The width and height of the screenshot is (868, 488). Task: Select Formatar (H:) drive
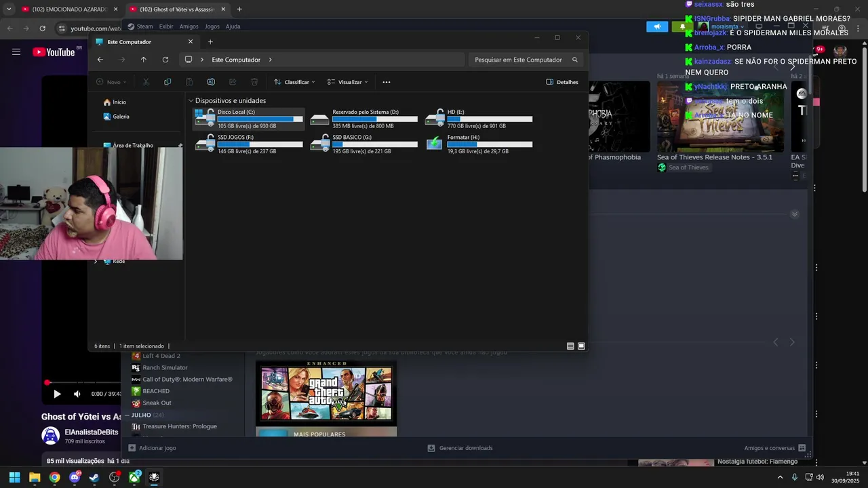coord(479,144)
